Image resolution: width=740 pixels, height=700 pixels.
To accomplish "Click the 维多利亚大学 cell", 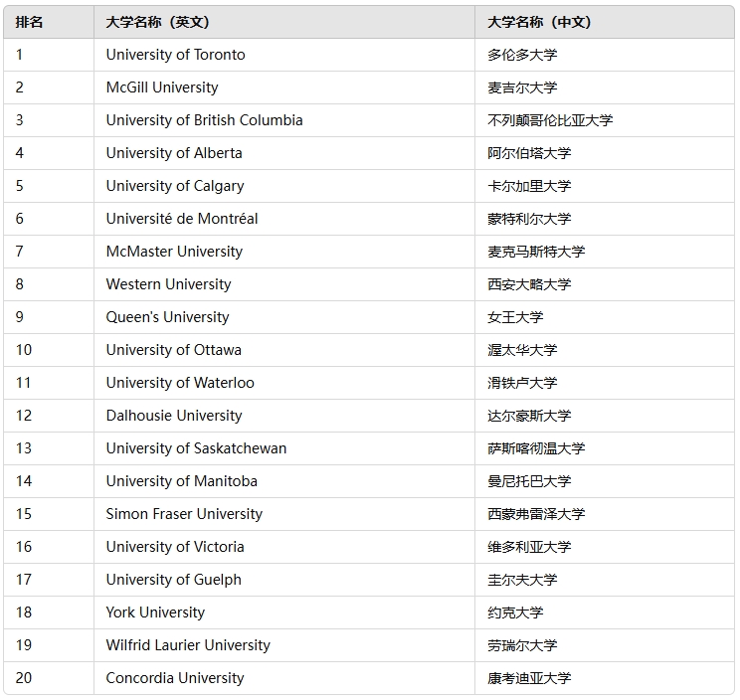I will [x=605, y=546].
